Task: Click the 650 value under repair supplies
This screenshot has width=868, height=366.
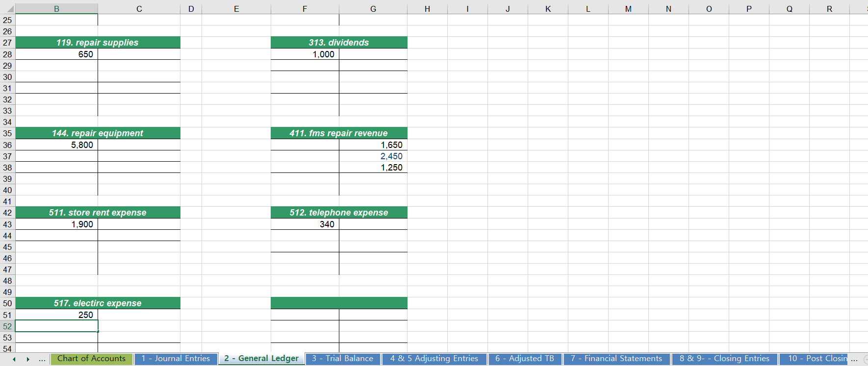Action: 56,54
